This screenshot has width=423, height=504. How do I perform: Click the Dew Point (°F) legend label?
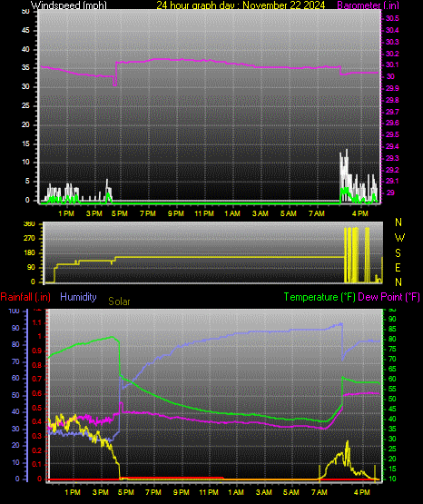pyautogui.click(x=389, y=297)
